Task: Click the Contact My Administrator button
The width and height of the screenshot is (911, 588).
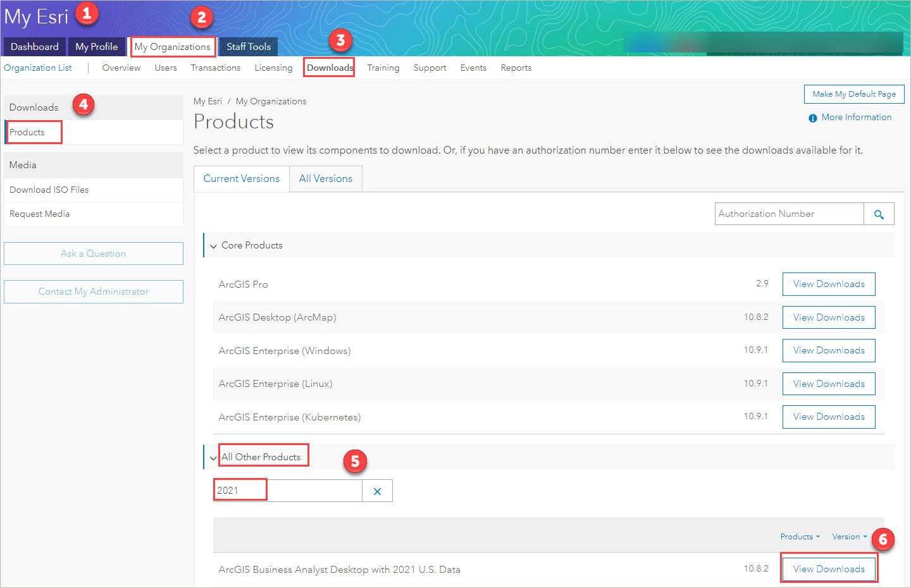Action: (x=94, y=291)
